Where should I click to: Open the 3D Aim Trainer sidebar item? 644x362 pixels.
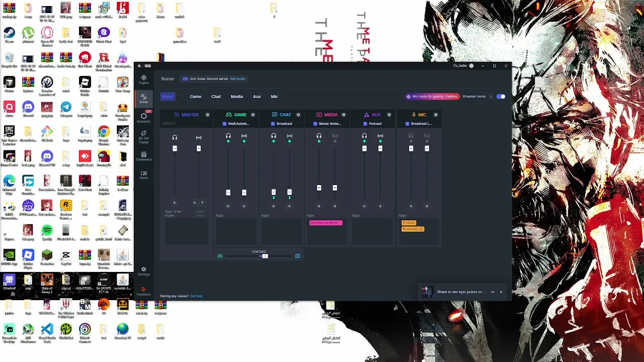tap(143, 137)
